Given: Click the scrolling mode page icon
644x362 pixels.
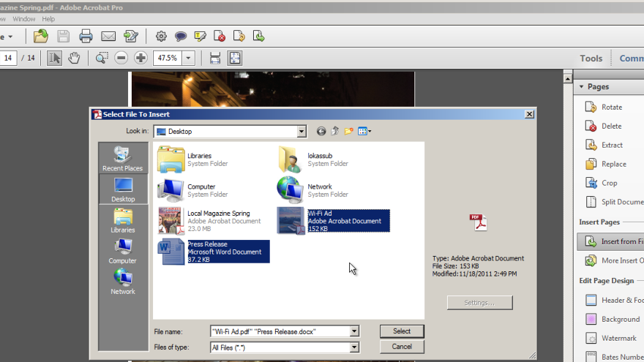Looking at the screenshot, I should [215, 58].
